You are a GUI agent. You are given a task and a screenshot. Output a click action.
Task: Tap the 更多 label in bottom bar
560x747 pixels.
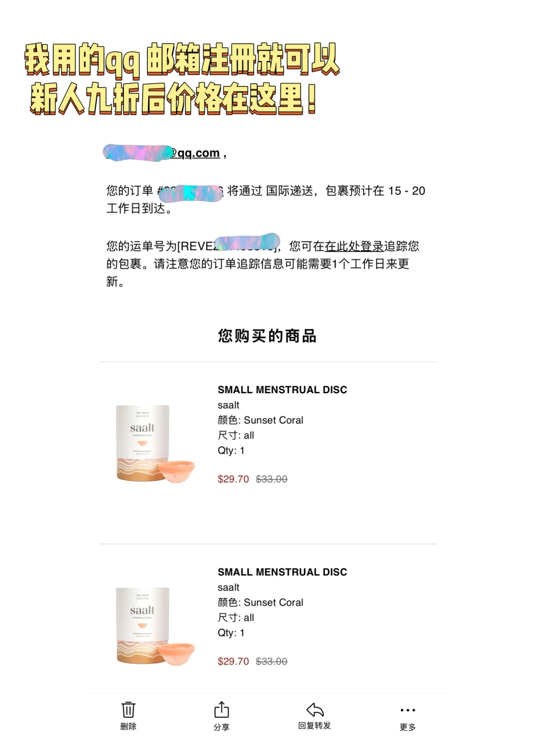pos(408,727)
